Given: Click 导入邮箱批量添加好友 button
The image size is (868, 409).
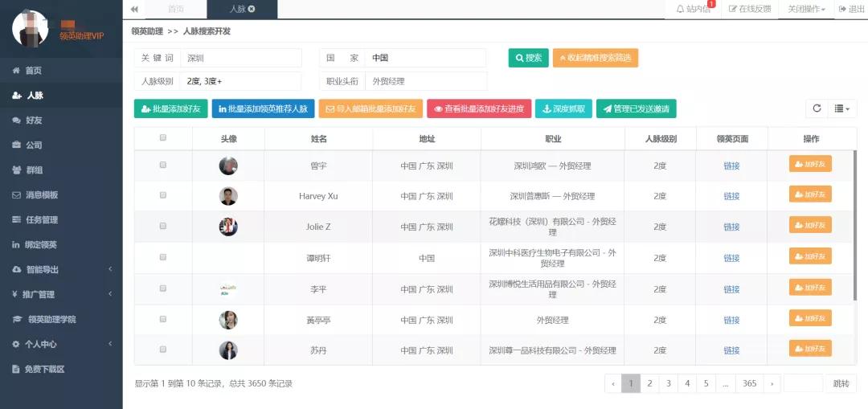Looking at the screenshot, I should coord(371,109).
